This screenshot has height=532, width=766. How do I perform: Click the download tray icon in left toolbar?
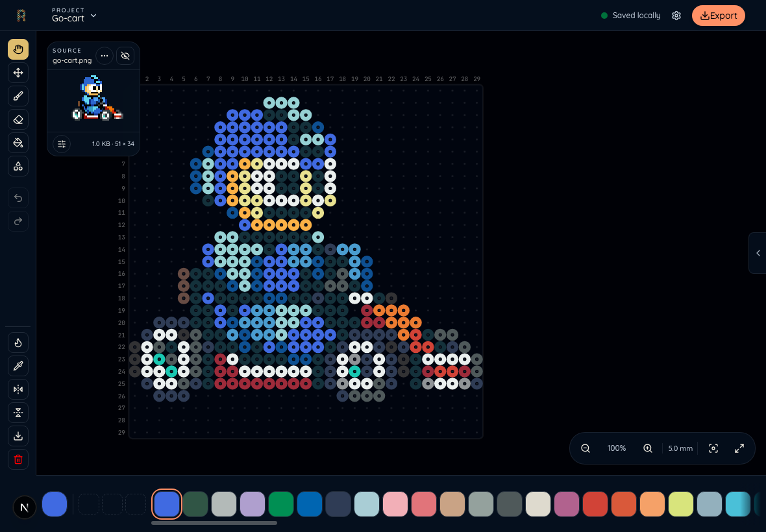[x=18, y=437]
